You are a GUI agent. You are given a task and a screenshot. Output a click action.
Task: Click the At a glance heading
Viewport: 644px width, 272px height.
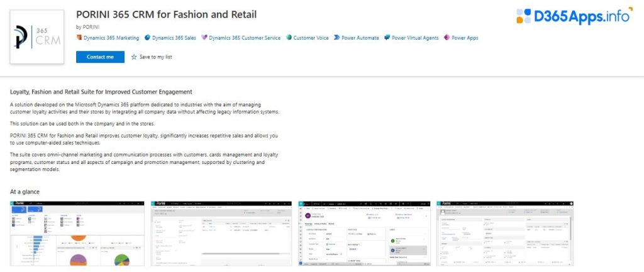click(x=25, y=192)
